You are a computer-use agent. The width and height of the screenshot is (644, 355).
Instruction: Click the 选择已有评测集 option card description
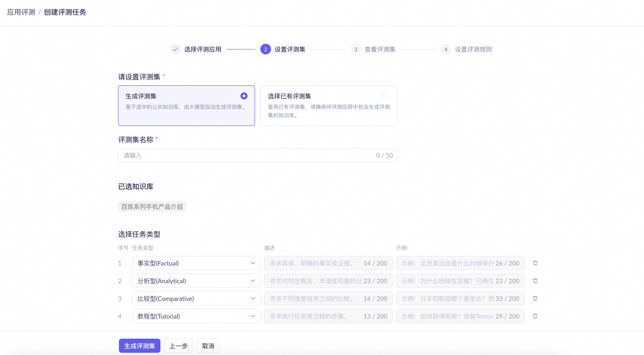coord(328,111)
